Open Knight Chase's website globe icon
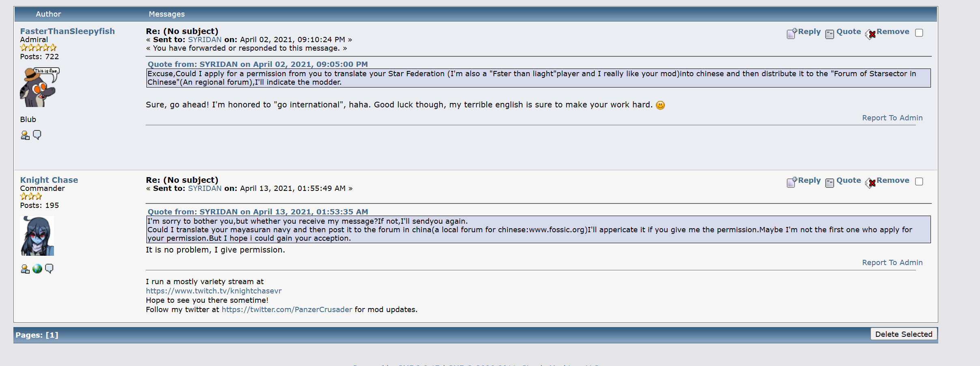Image resolution: width=980 pixels, height=366 pixels. (x=37, y=269)
